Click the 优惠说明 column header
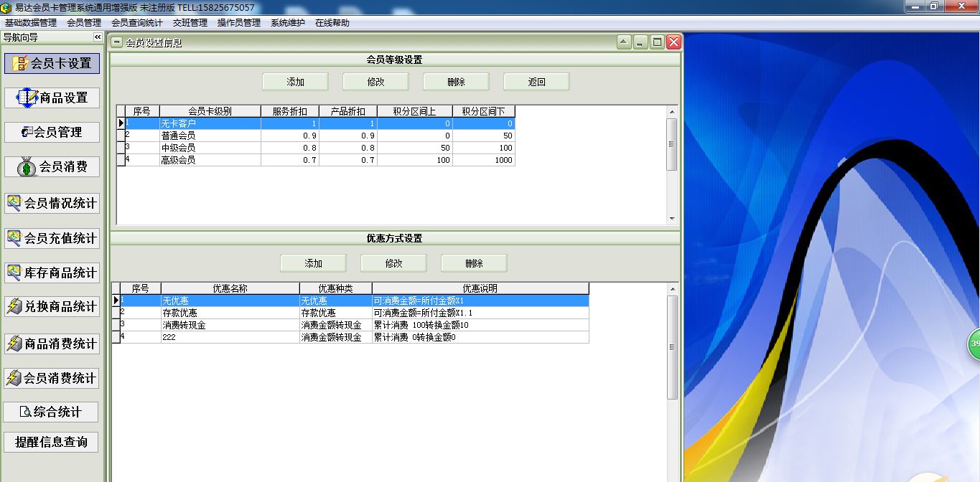This screenshot has width=980, height=482. point(481,288)
